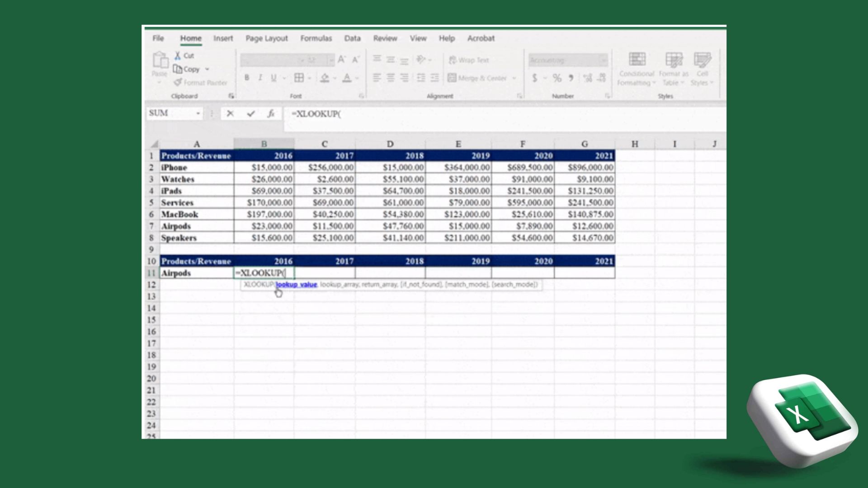Open Font group dialog launcher
This screenshot has width=868, height=488.
(x=361, y=96)
